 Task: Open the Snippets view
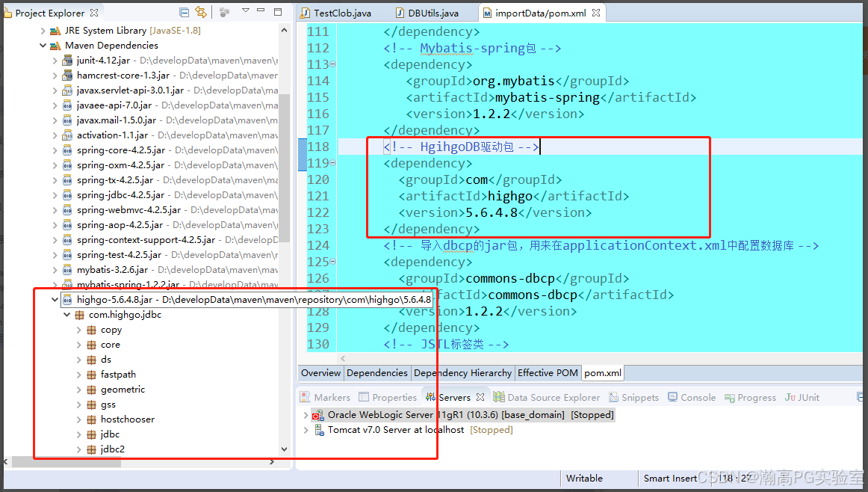point(634,397)
